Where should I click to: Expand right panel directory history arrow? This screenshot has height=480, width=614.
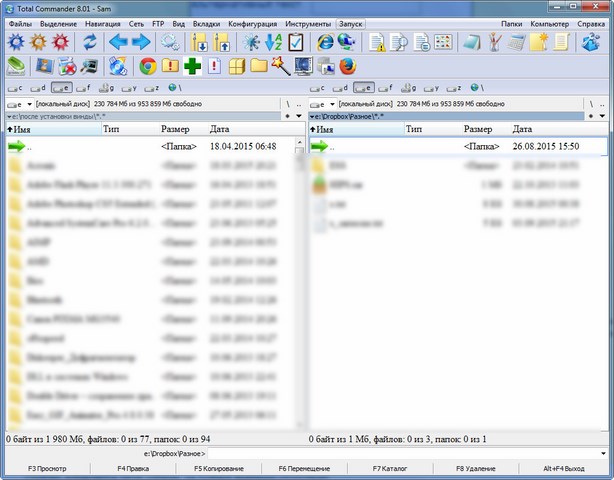602,116
